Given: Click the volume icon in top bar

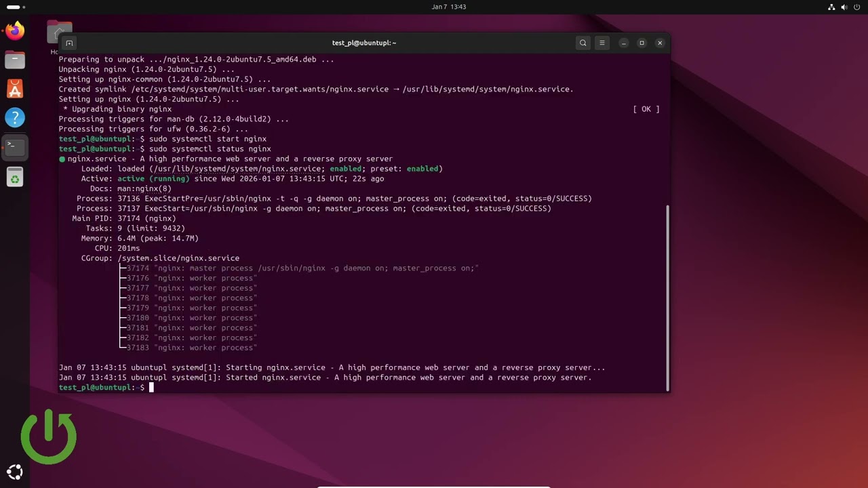Looking at the screenshot, I should point(844,7).
